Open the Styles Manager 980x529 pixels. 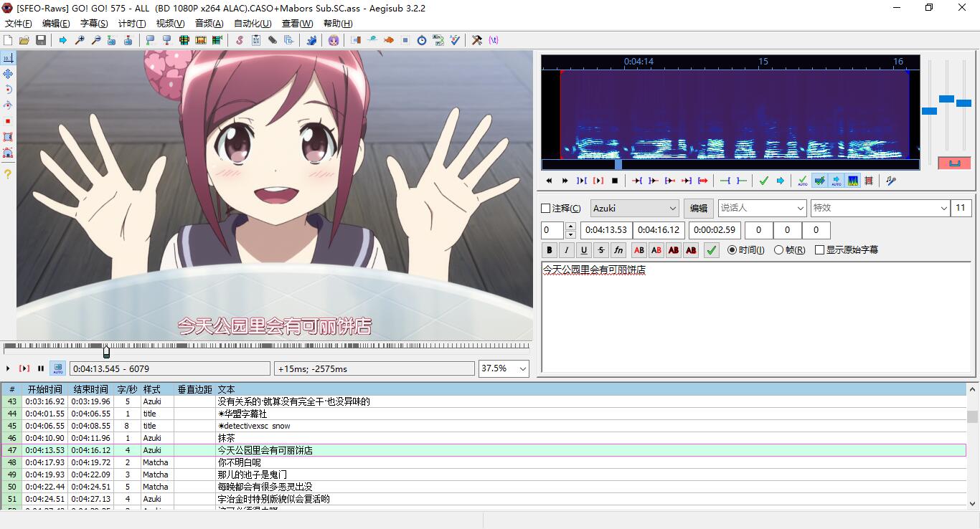[x=240, y=40]
